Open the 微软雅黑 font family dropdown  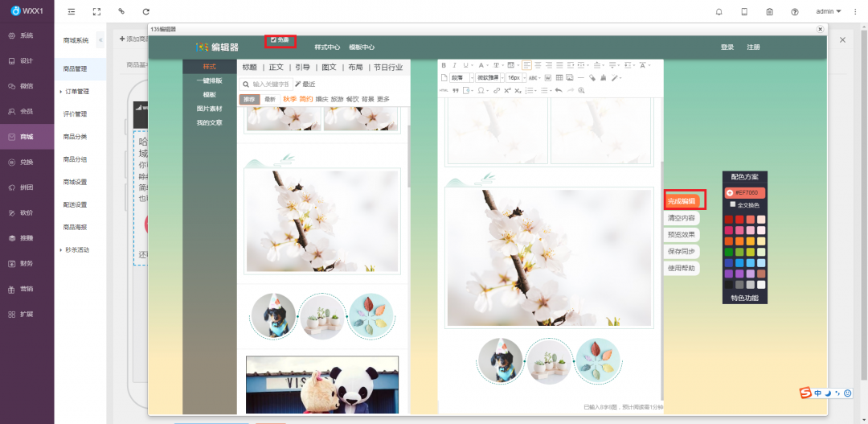489,78
